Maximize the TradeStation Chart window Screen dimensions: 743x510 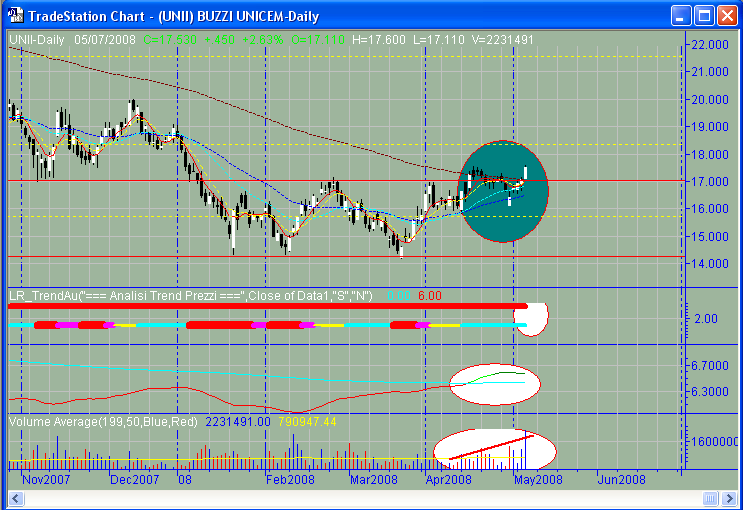703,16
